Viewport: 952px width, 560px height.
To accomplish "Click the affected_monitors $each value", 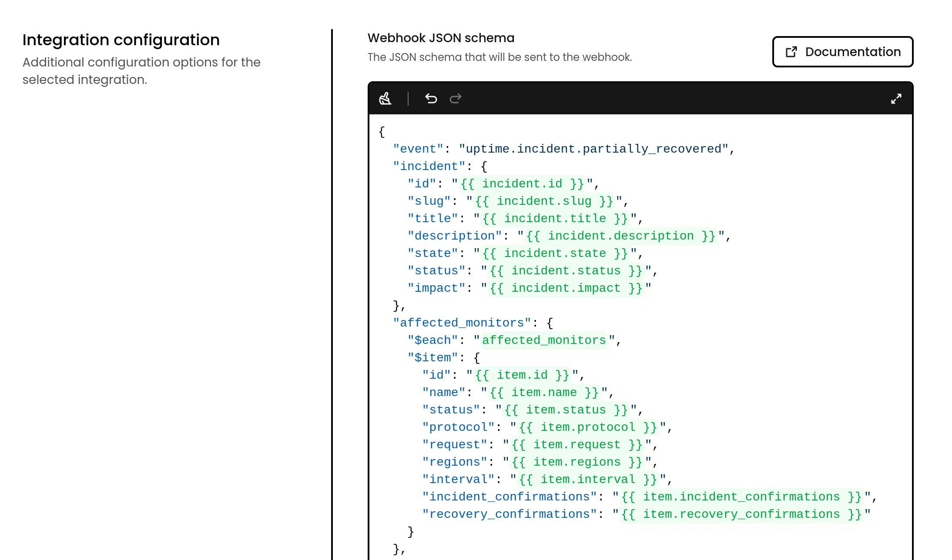I will (543, 340).
